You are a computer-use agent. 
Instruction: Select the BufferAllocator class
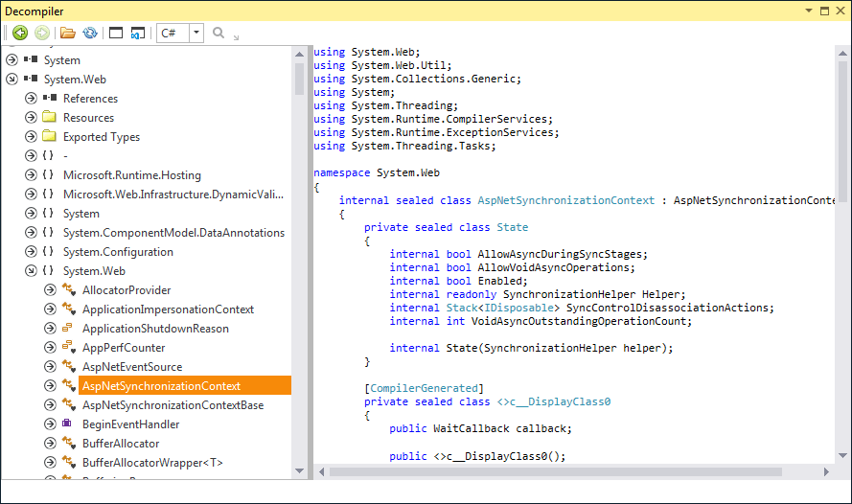pyautogui.click(x=121, y=444)
